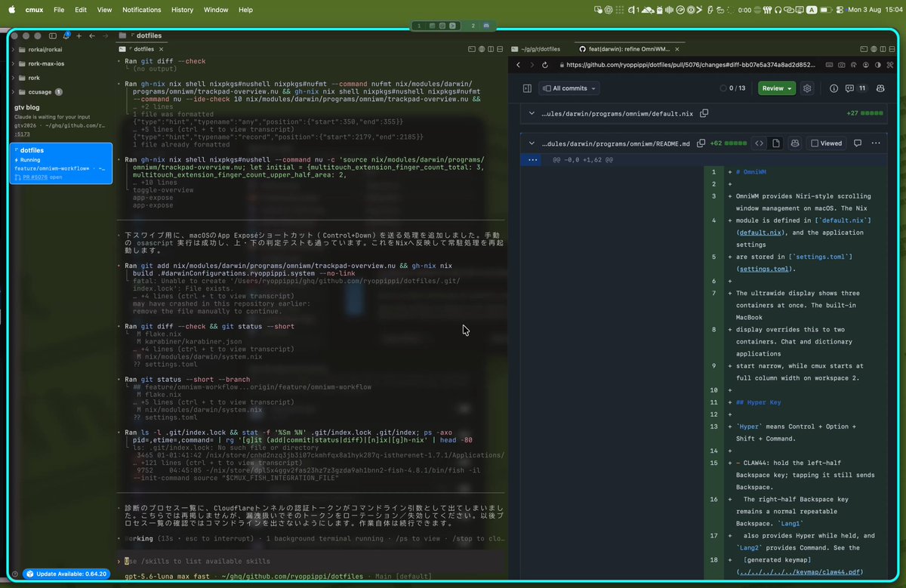Toggle GitHub file tree sidebar icon
The width and height of the screenshot is (906, 588).
pyautogui.click(x=527, y=88)
